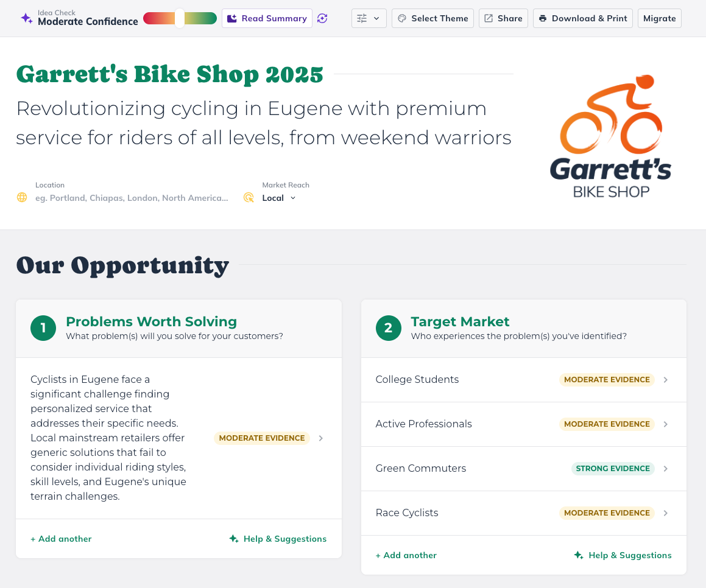Click the Race Cyclists row label

406,513
